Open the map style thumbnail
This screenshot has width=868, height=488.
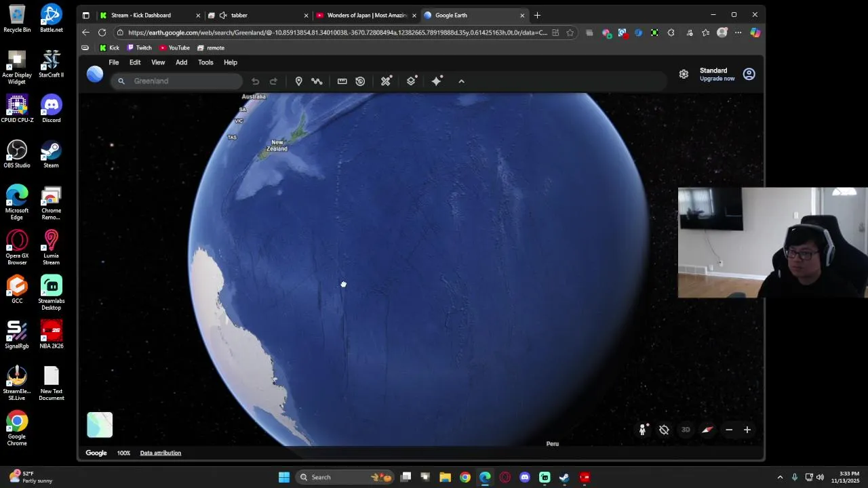click(x=100, y=425)
